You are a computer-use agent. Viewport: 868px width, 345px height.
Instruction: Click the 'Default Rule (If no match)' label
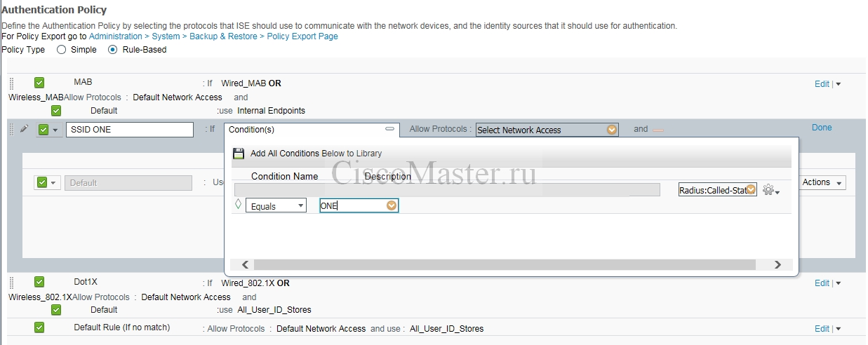(122, 327)
